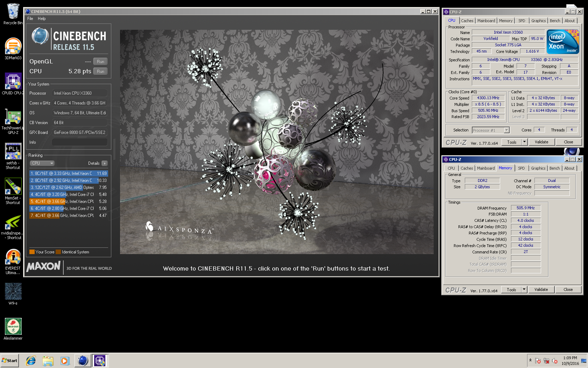Open the Recycle Bin desktop icon
This screenshot has height=368, width=588.
[13, 14]
